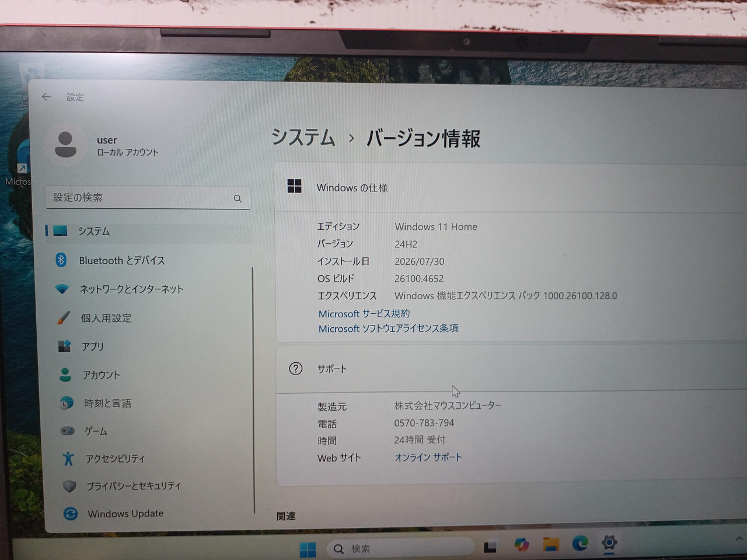This screenshot has width=747, height=560.
Task: Click the Bluetooth icon in sidebar
Action: tap(61, 260)
